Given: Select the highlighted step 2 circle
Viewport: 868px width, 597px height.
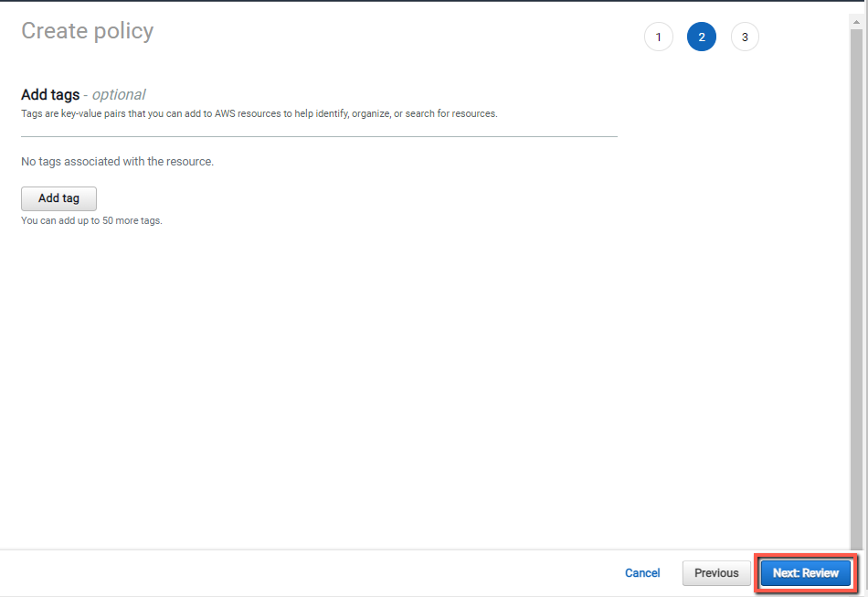Looking at the screenshot, I should (x=702, y=37).
